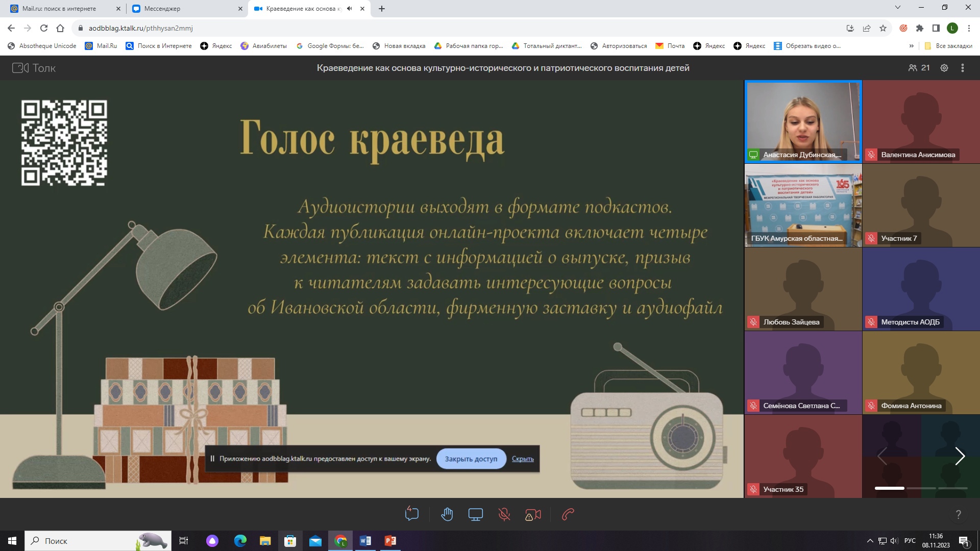The width and height of the screenshot is (980, 551).
Task: Leave call with red phone icon
Action: point(568,514)
